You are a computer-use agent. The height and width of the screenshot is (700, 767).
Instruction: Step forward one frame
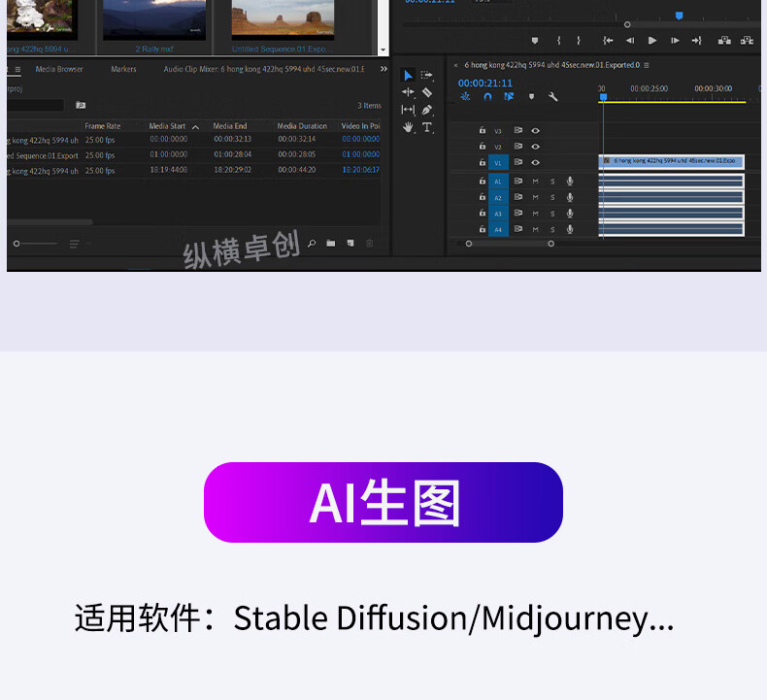[x=675, y=41]
